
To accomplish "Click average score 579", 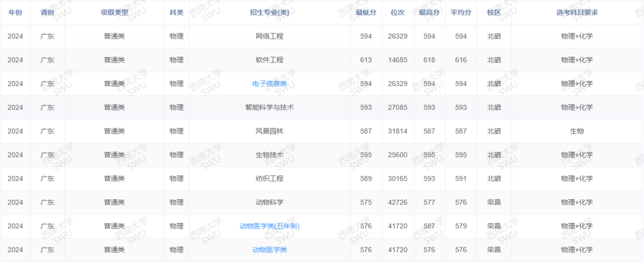I will [461, 226].
